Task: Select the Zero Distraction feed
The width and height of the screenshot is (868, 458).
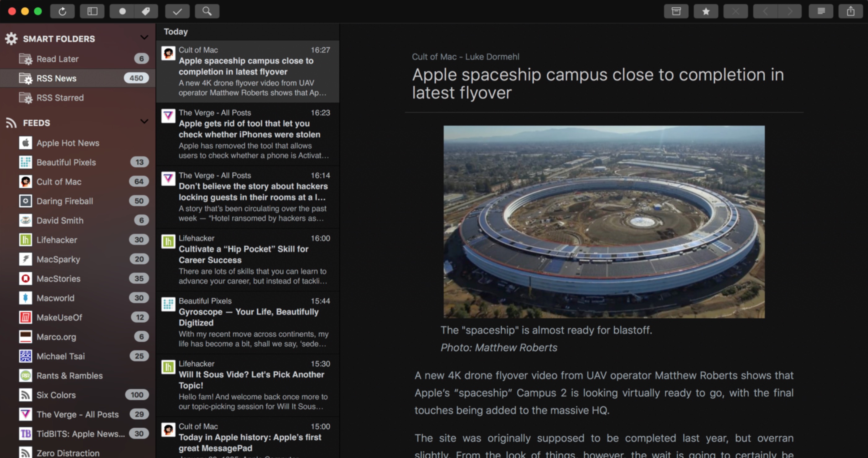Action: [78, 452]
